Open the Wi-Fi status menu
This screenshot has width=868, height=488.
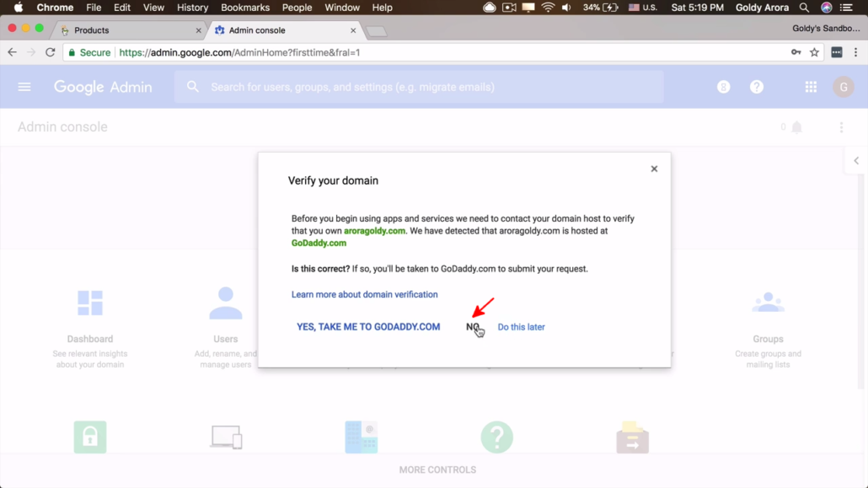[x=548, y=8]
